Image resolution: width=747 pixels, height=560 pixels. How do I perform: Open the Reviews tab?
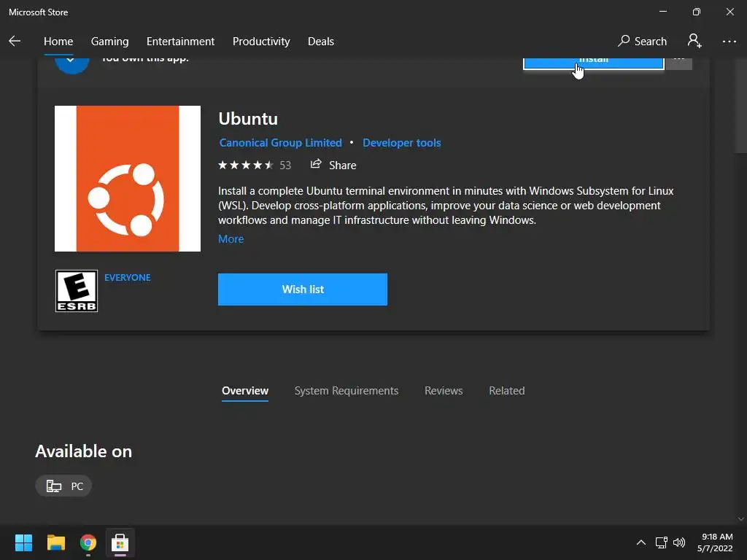click(444, 391)
